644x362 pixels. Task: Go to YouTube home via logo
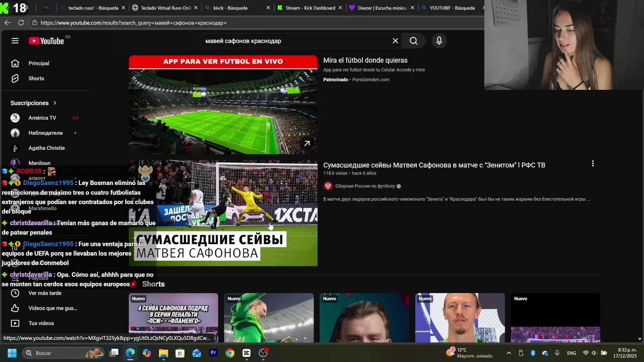46,41
